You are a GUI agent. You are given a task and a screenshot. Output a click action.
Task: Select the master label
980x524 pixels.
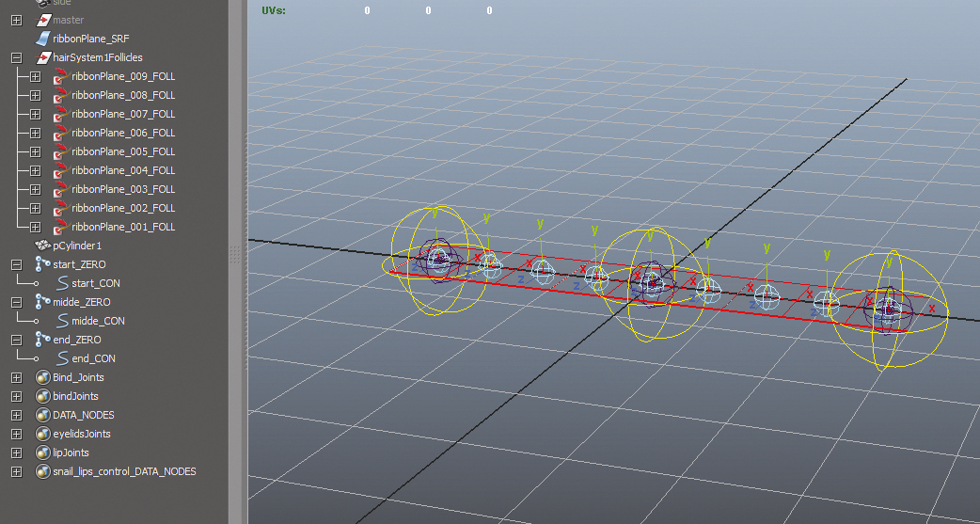pyautogui.click(x=68, y=20)
